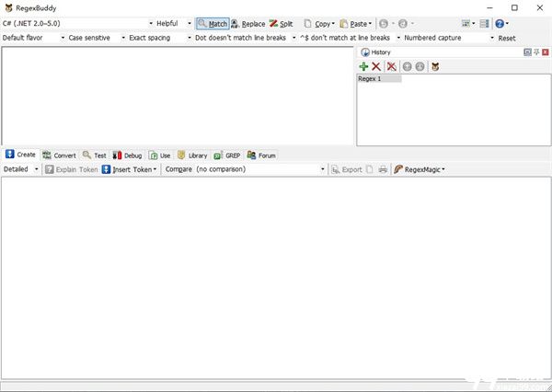
Task: Open the Forum tab
Action: 261,156
